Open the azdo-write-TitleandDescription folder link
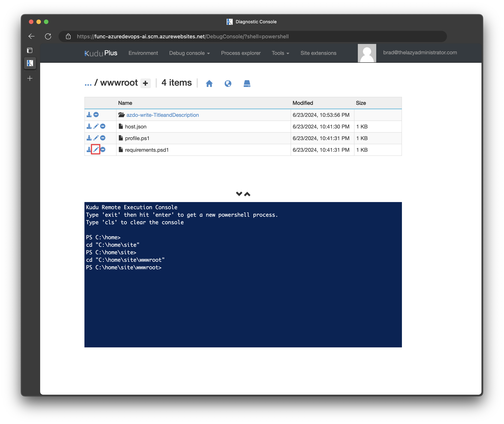This screenshot has height=424, width=504. [x=163, y=115]
